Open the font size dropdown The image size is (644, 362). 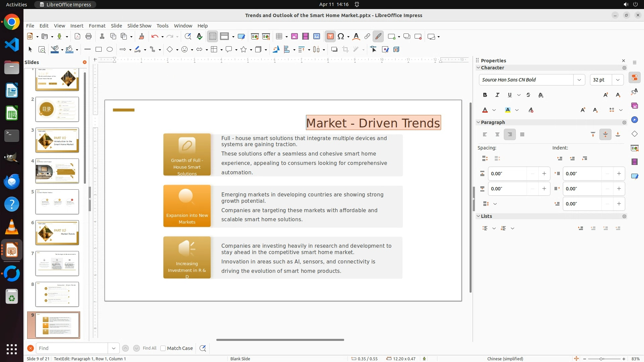point(618,80)
